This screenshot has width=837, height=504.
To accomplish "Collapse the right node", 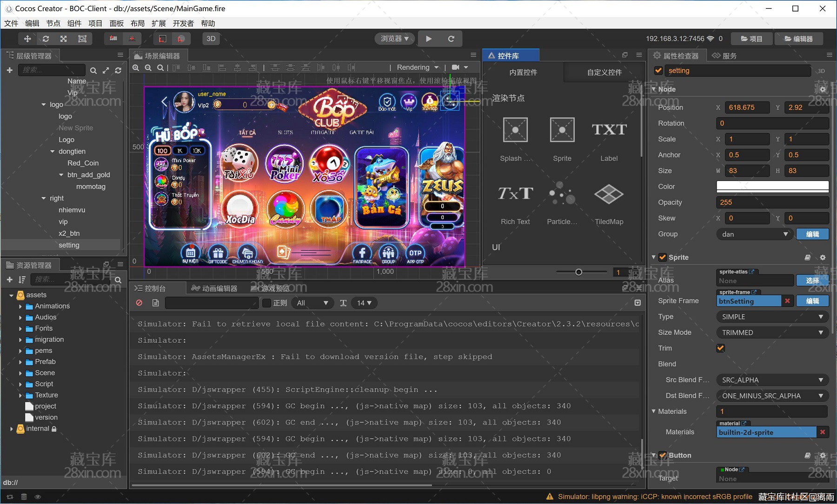I will pos(44,199).
